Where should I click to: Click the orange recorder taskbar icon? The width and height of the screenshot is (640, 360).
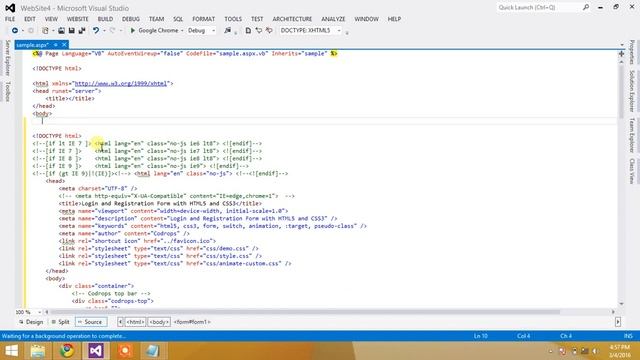tap(124, 351)
